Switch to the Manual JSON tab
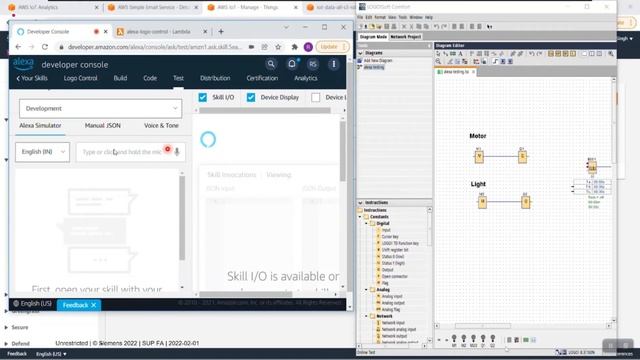This screenshot has height=360, width=640. pyautogui.click(x=102, y=126)
